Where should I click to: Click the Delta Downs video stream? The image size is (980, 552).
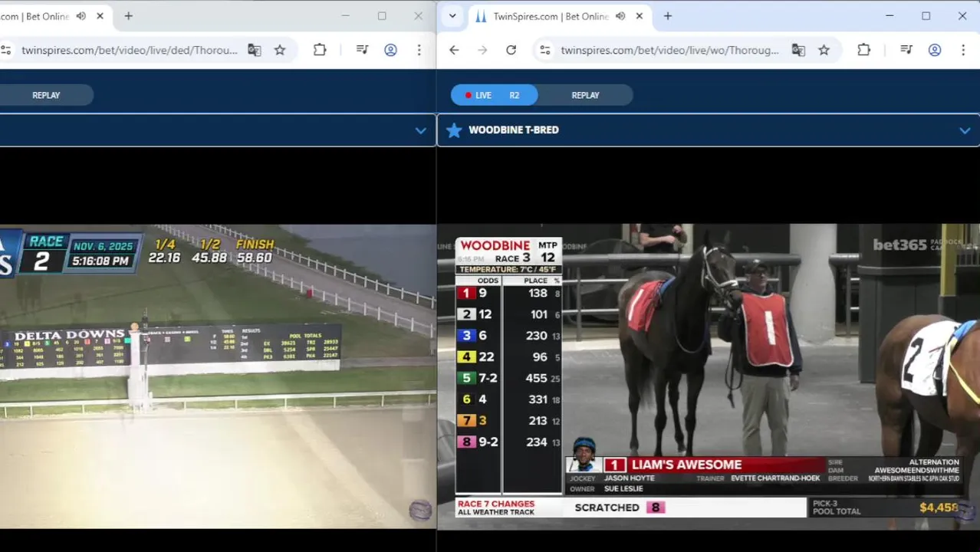(218, 376)
